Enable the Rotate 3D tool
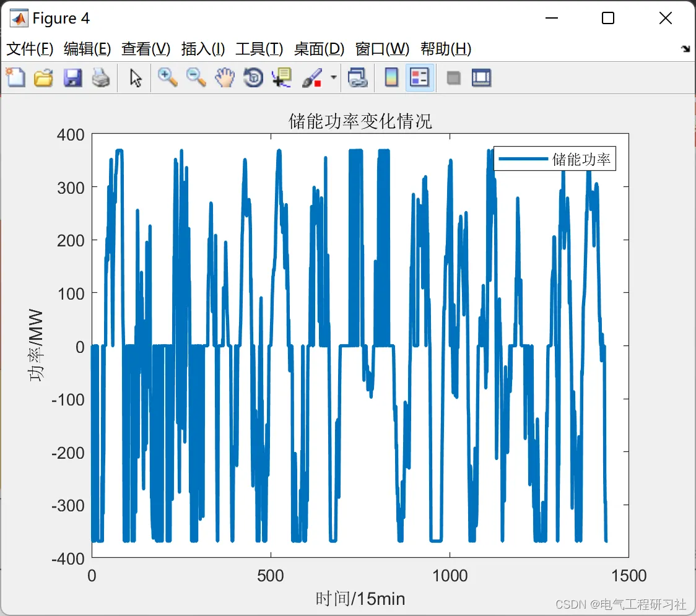The image size is (696, 616). (x=253, y=77)
